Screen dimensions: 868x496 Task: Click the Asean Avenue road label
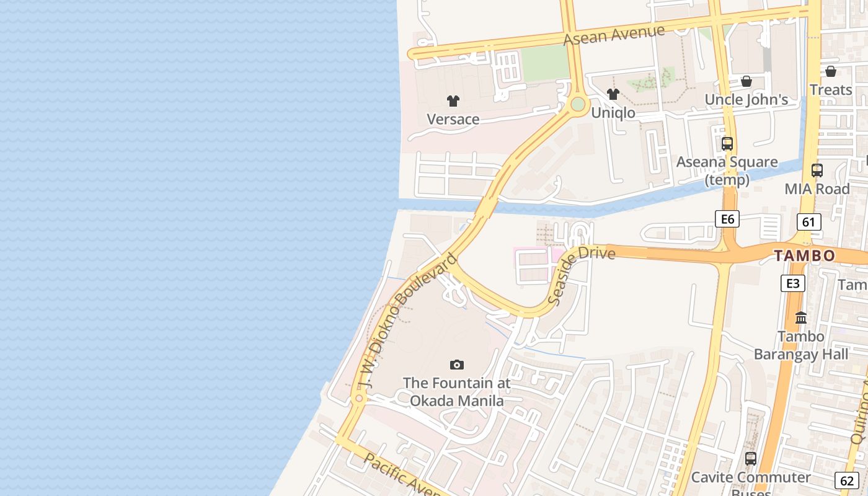click(x=614, y=35)
